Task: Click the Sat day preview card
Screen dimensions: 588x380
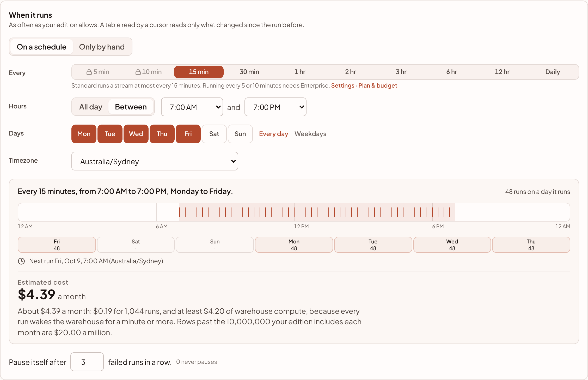Action: (136, 245)
